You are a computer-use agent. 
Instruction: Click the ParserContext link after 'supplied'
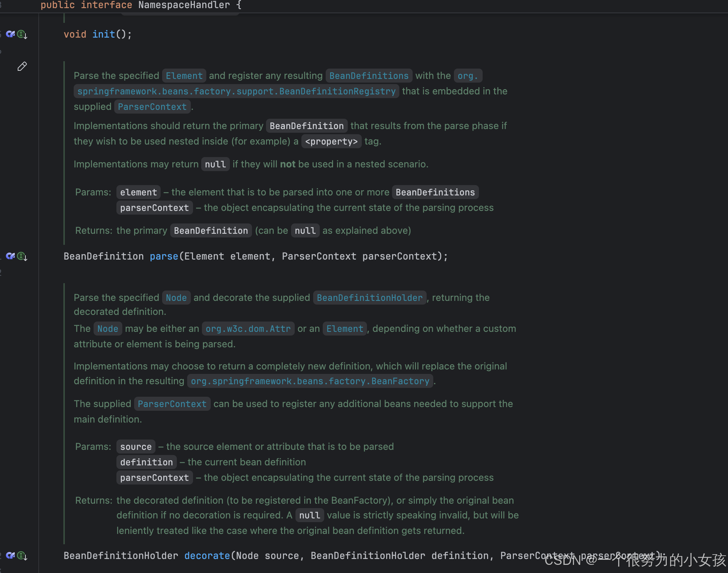point(152,107)
